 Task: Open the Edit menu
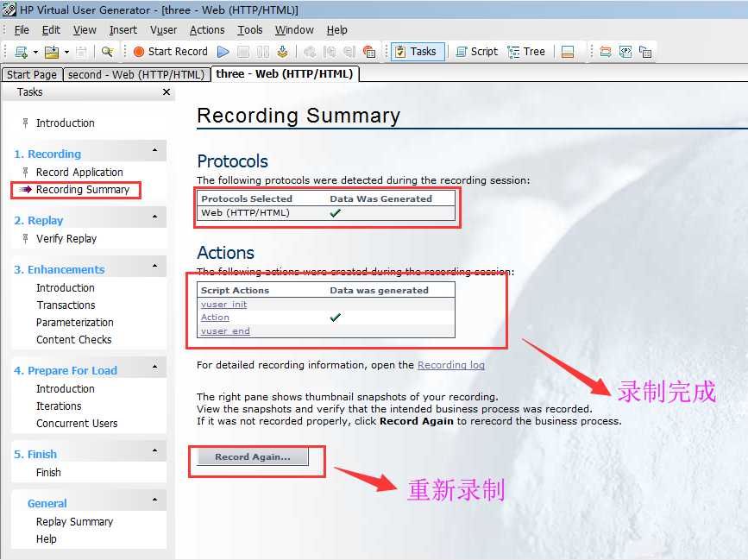pyautogui.click(x=51, y=30)
